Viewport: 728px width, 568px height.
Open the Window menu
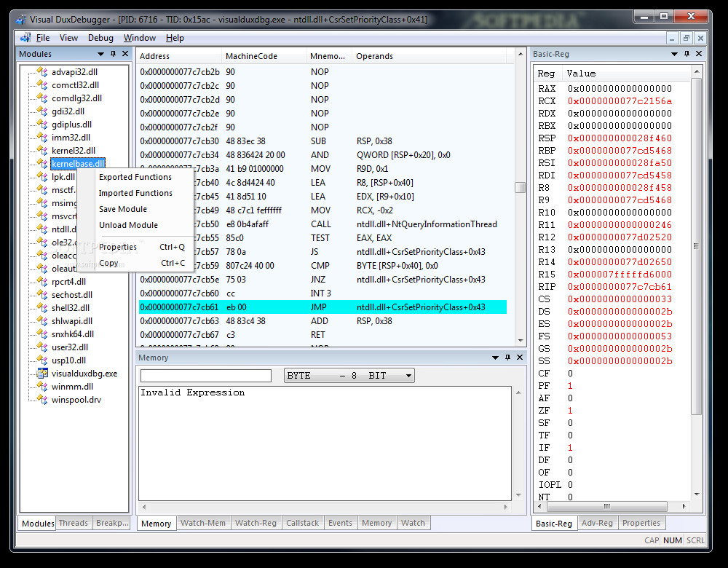click(139, 38)
